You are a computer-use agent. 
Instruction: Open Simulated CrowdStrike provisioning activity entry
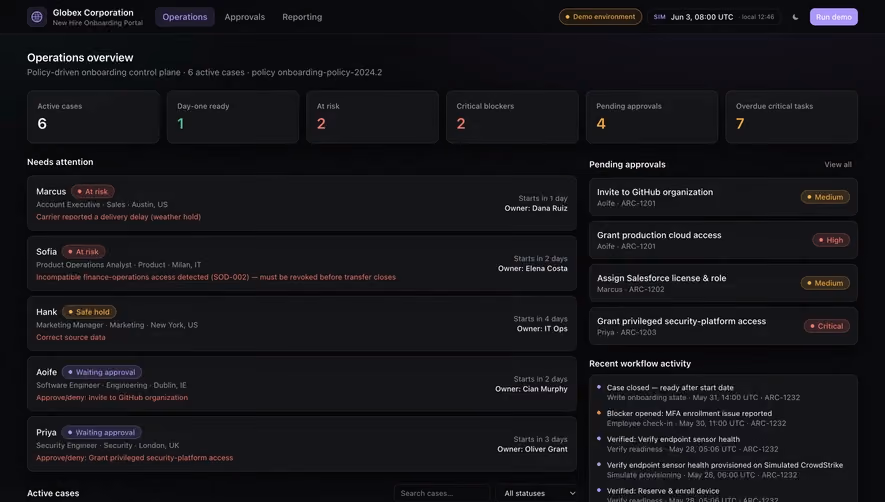723,470
